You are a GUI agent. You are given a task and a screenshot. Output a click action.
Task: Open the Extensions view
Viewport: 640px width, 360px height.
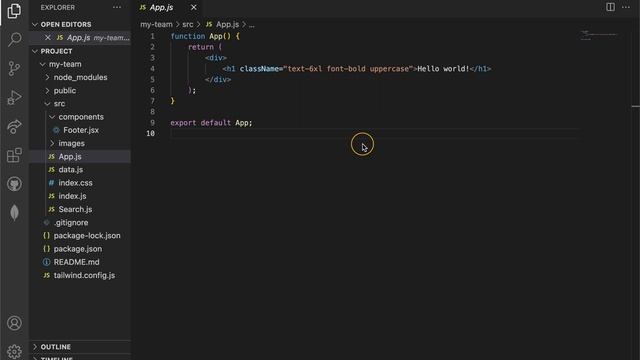[14, 155]
